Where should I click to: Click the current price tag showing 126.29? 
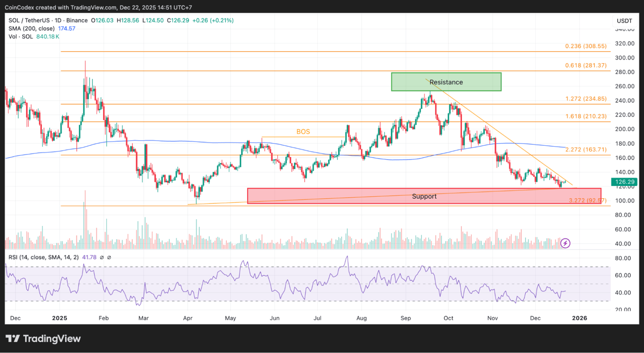624,182
